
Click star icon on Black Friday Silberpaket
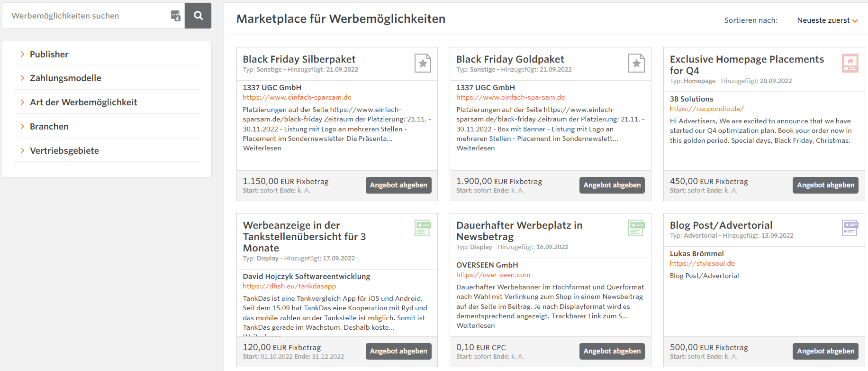click(423, 63)
